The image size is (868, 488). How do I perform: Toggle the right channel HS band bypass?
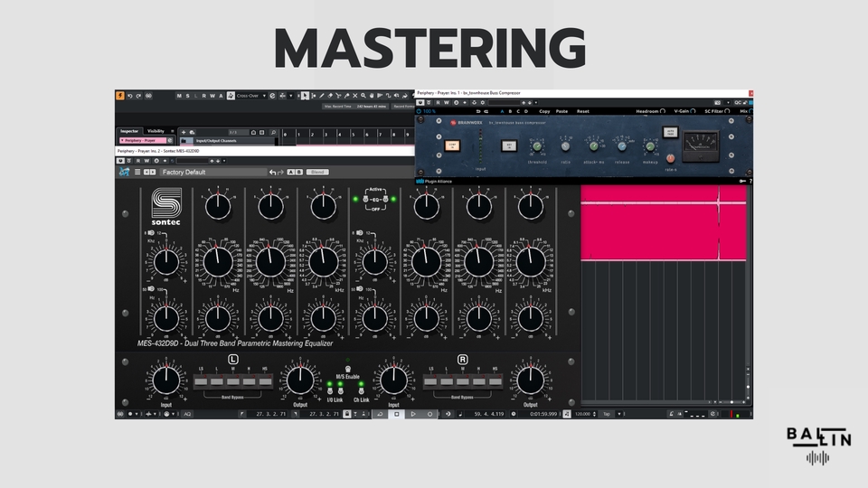[x=495, y=381]
